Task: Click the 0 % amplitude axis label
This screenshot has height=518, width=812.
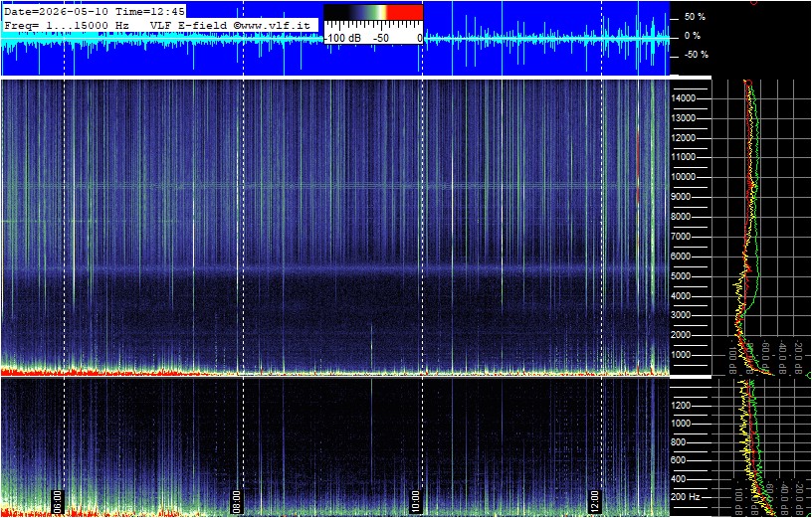Action: point(693,36)
